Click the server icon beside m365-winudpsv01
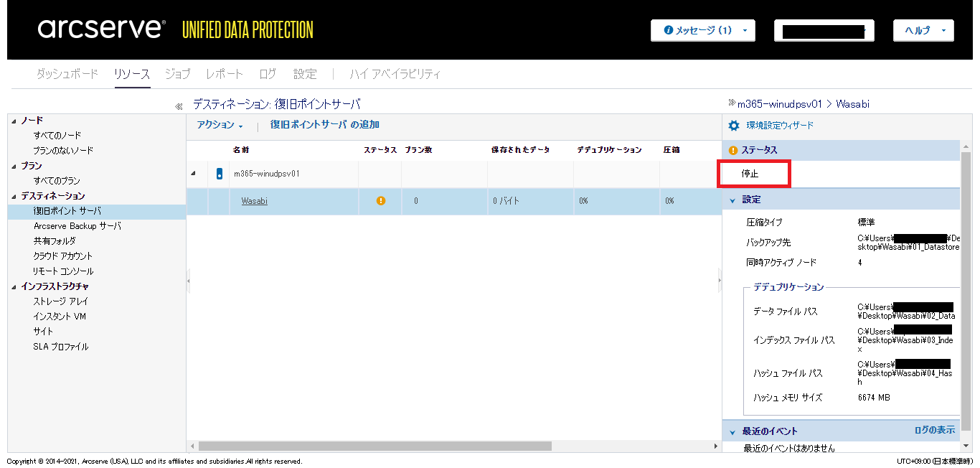 coord(219,174)
